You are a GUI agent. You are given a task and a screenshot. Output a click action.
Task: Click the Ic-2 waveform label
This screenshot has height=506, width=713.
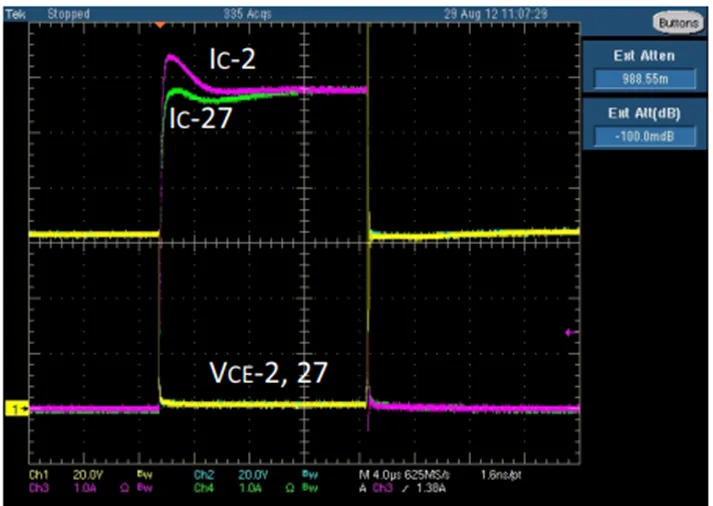point(232,61)
